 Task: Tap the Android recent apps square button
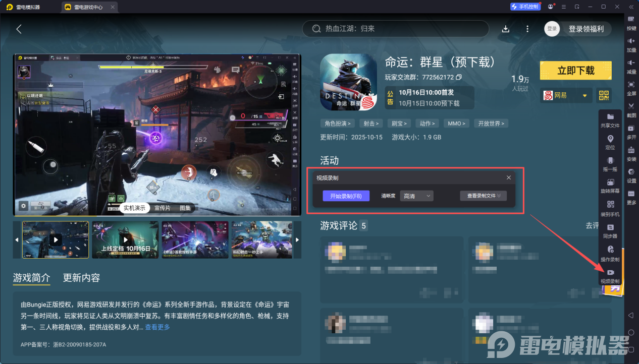pos(631,349)
